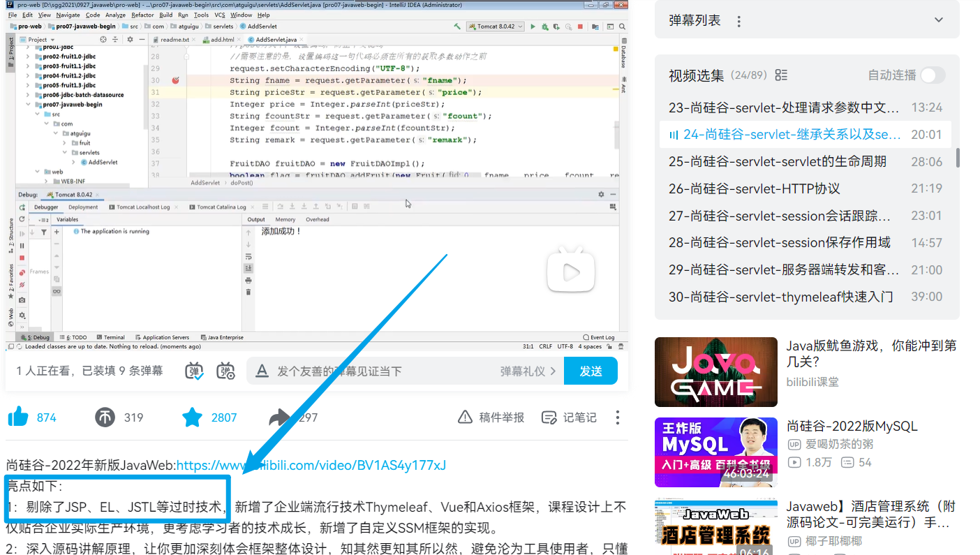Open recommended video 尚硅谷-2022版MySQL title
Viewport: 980px width, 555px height.
[852, 426]
